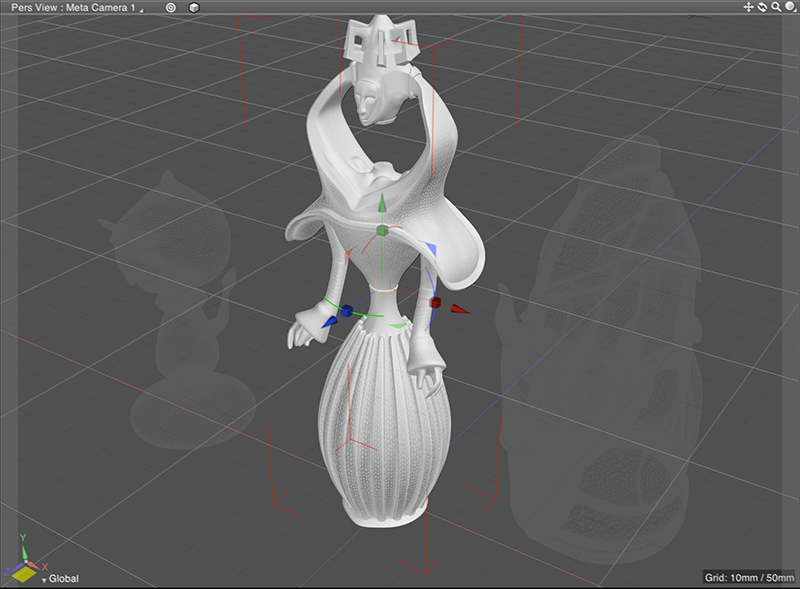Click the orange manipulator center square
The width and height of the screenshot is (800, 589).
click(383, 286)
